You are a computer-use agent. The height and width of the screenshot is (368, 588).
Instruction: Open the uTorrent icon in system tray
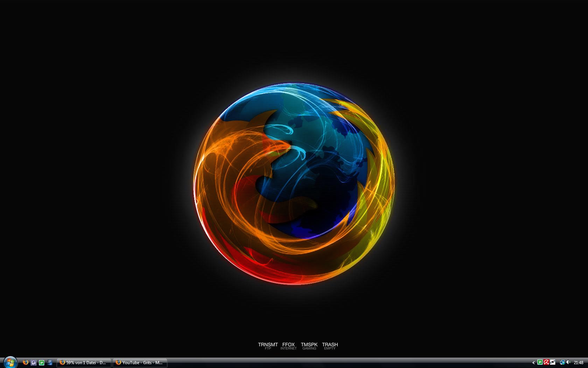click(540, 362)
